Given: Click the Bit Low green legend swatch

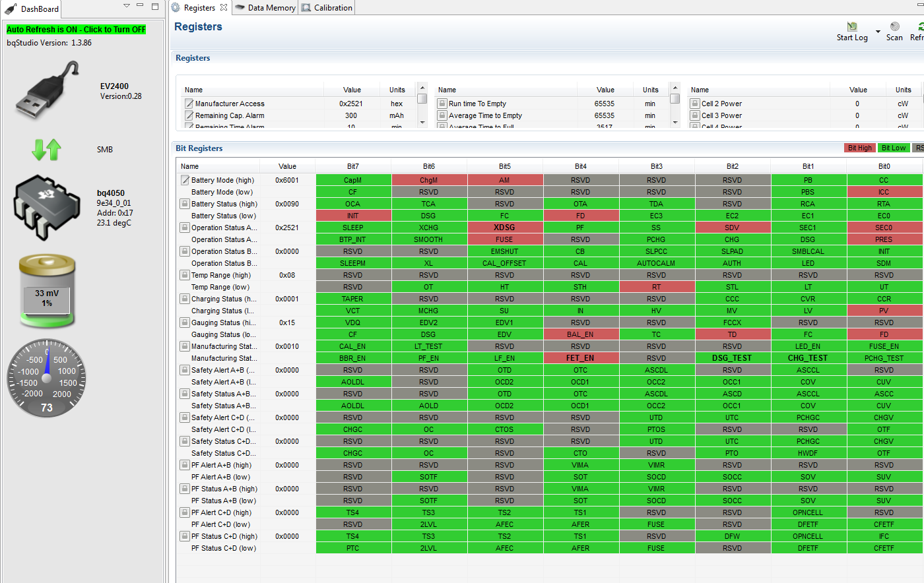Looking at the screenshot, I should click(894, 148).
